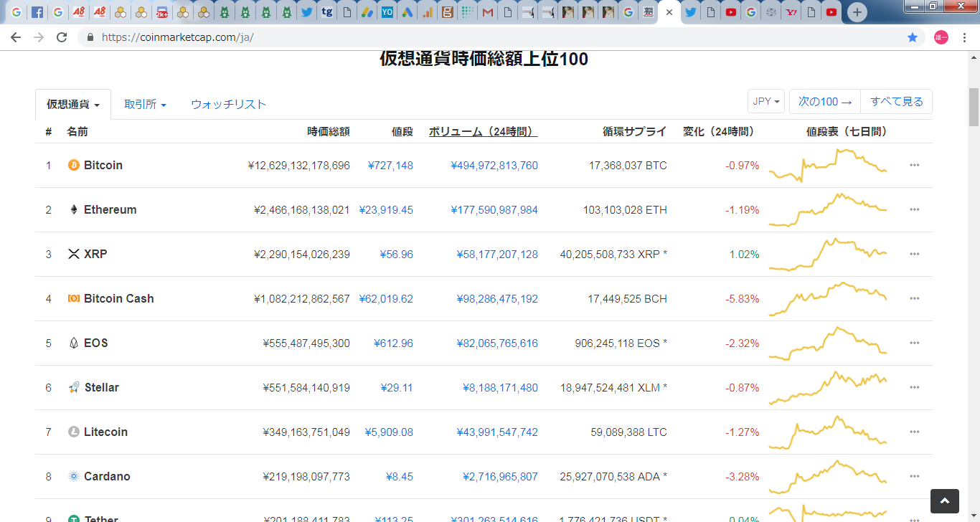Sort by the 値段 column header
Image resolution: width=980 pixels, height=522 pixels.
coord(402,131)
